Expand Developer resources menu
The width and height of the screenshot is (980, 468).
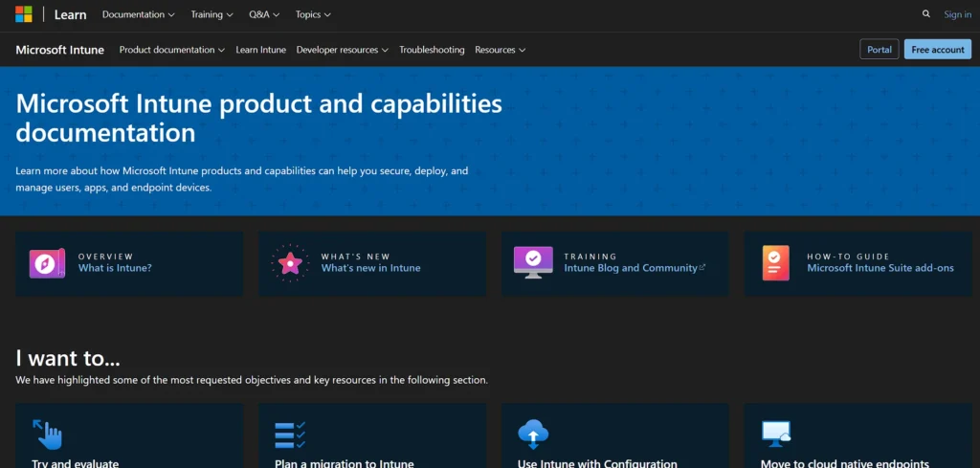tap(343, 50)
